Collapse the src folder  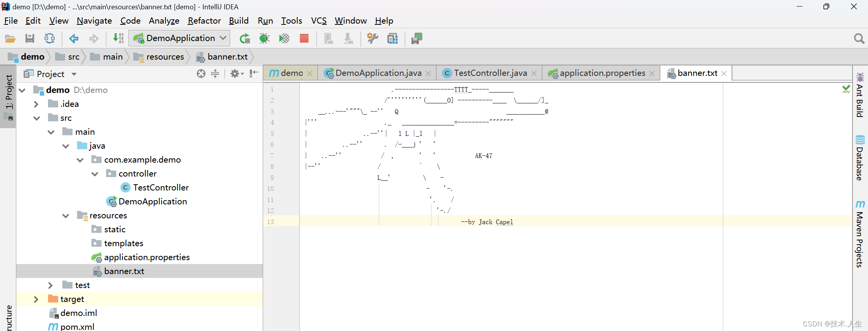tap(36, 118)
